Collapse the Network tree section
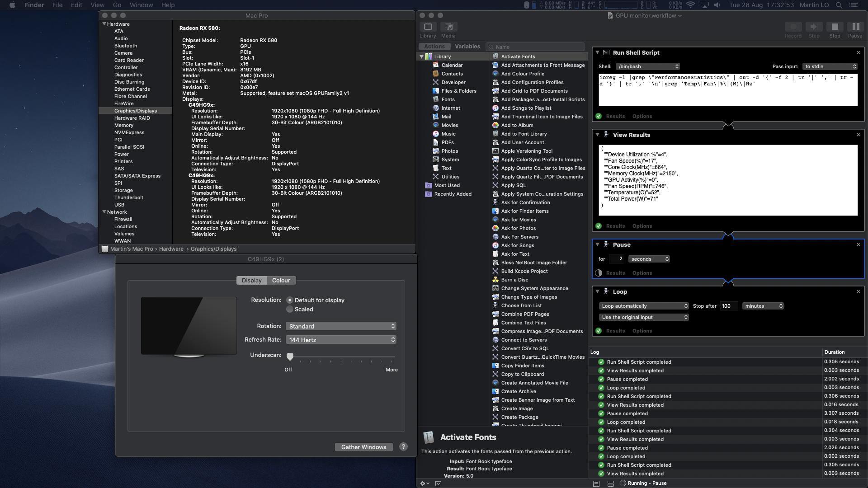Viewport: 868px width, 488px height. [x=104, y=212]
